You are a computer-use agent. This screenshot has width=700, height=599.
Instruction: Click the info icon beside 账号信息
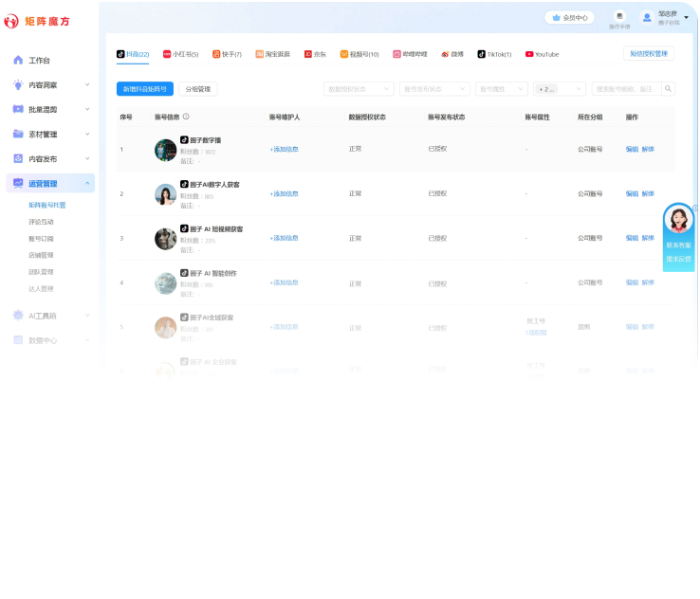coord(186,118)
